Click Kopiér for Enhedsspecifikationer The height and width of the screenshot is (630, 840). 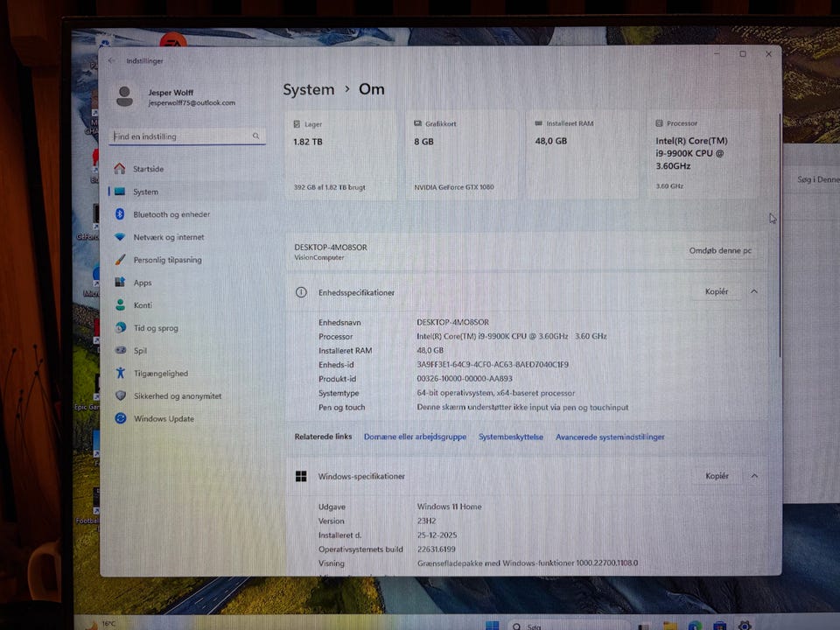coord(717,291)
